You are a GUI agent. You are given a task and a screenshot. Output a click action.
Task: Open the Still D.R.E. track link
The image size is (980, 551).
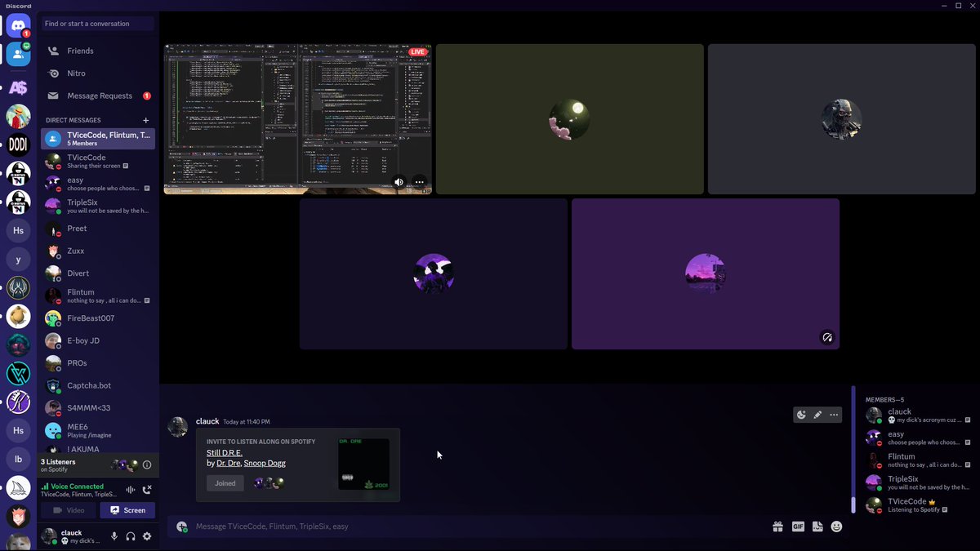coord(225,452)
